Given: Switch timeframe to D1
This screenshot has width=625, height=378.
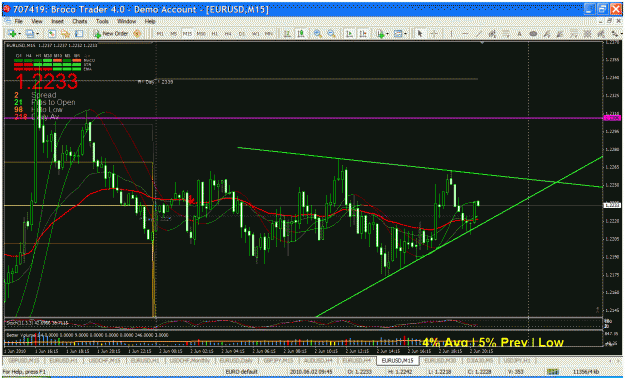Looking at the screenshot, I should (x=242, y=34).
